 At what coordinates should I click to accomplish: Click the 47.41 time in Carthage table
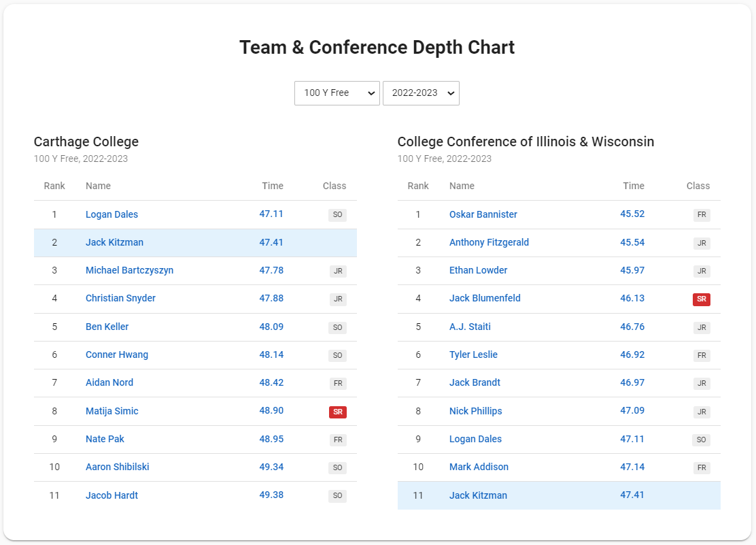click(271, 242)
